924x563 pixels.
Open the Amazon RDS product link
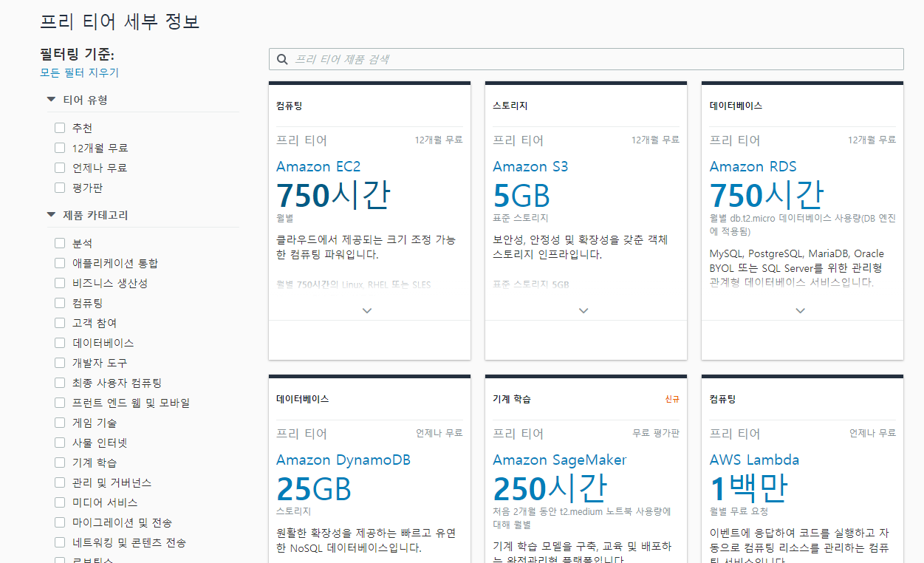pos(753,166)
